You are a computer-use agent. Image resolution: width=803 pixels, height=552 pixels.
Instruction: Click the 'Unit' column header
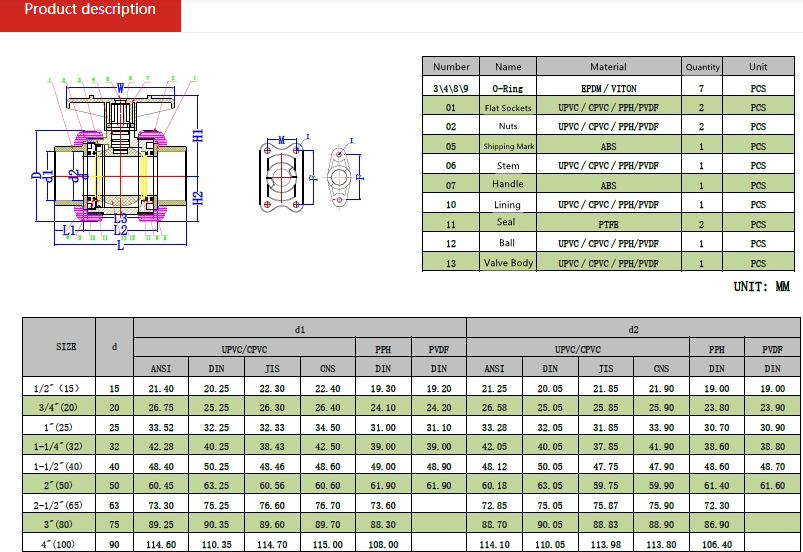(758, 67)
